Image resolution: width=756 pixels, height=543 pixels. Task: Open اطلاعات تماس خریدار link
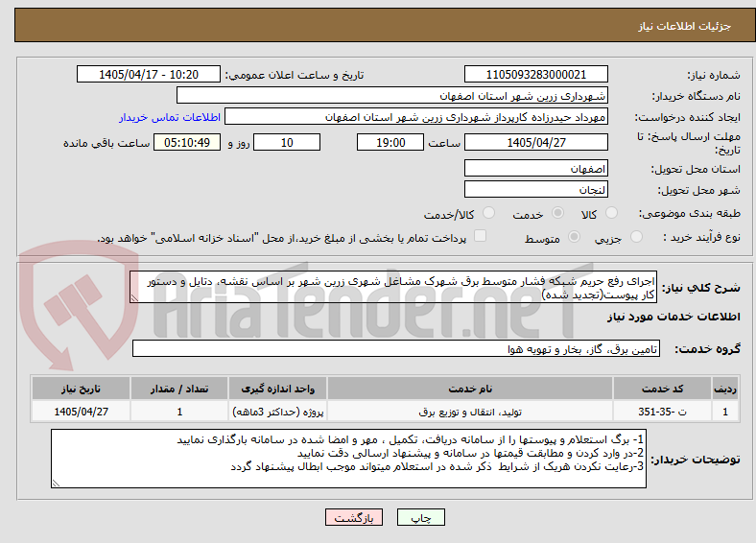[170, 117]
